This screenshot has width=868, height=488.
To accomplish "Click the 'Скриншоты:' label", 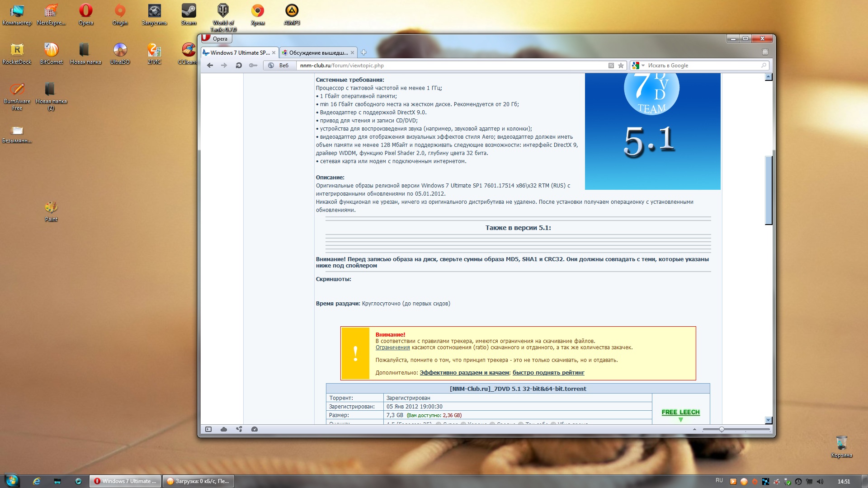I will (x=333, y=279).
